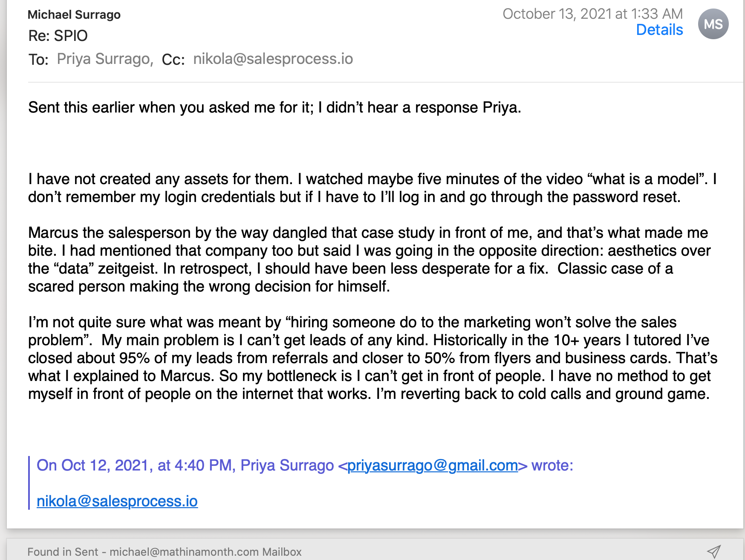Click paragraph about Marcus the salesperson

coord(369,260)
